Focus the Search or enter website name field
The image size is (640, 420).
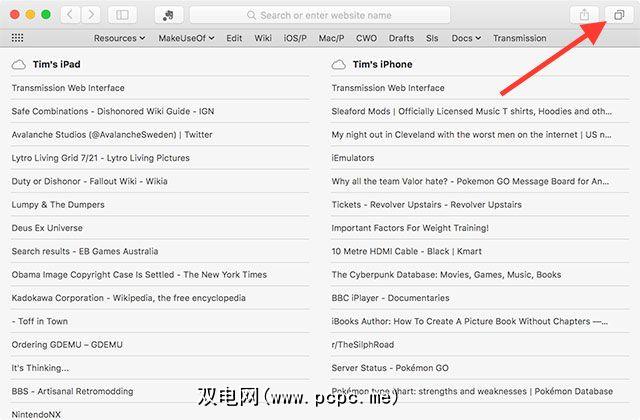[x=320, y=15]
